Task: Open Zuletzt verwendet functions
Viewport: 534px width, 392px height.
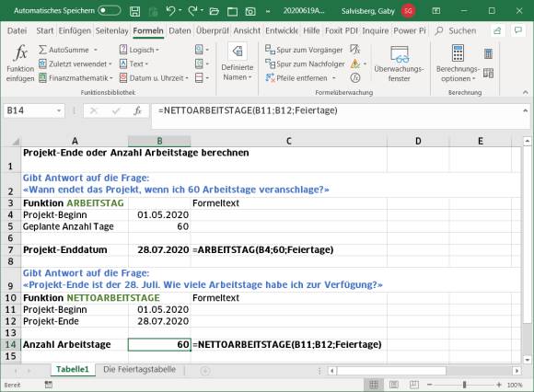Action: click(x=75, y=63)
